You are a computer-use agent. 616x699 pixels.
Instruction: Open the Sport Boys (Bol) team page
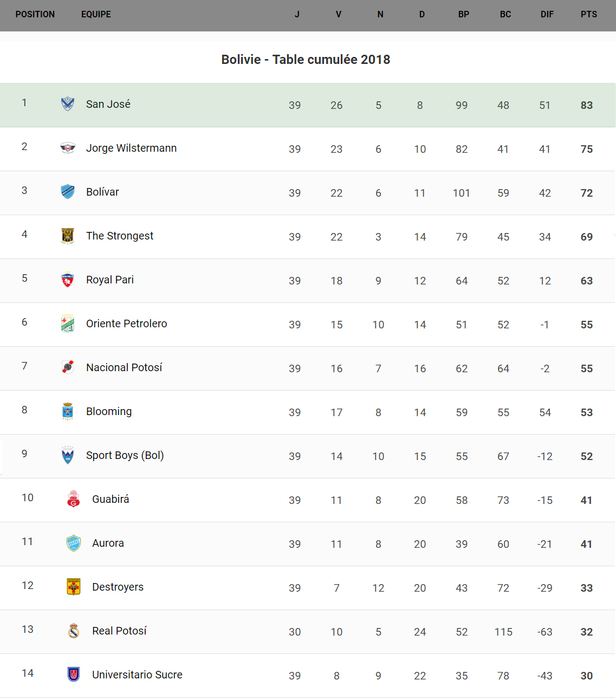tap(125, 455)
